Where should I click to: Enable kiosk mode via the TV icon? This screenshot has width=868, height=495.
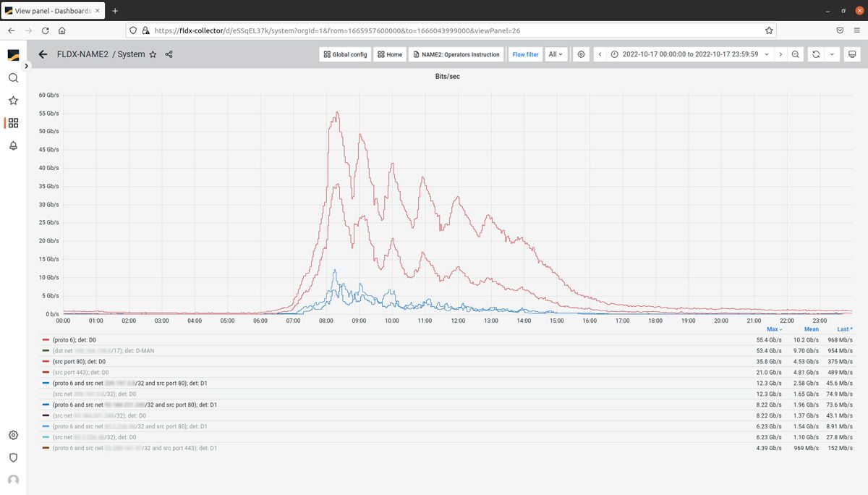point(851,54)
